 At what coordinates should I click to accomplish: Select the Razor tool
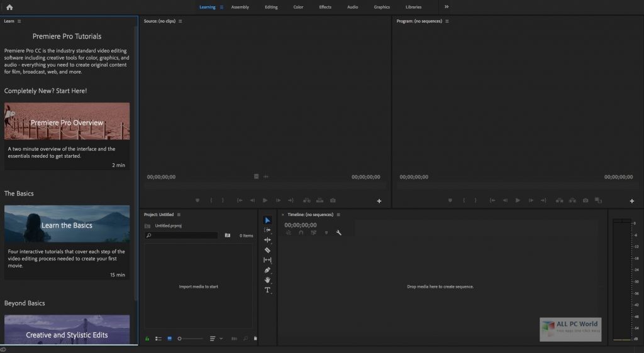267,250
